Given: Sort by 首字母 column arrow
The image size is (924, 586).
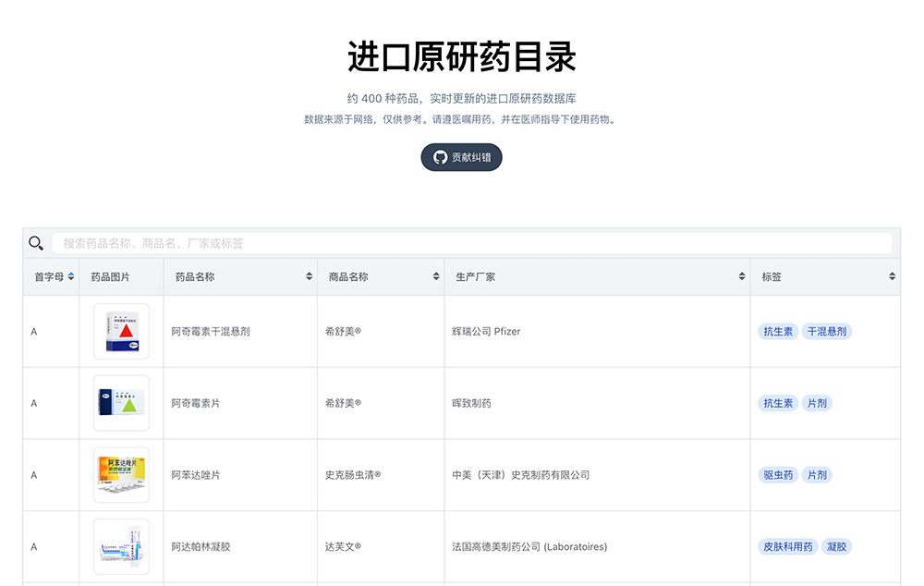Looking at the screenshot, I should (71, 276).
